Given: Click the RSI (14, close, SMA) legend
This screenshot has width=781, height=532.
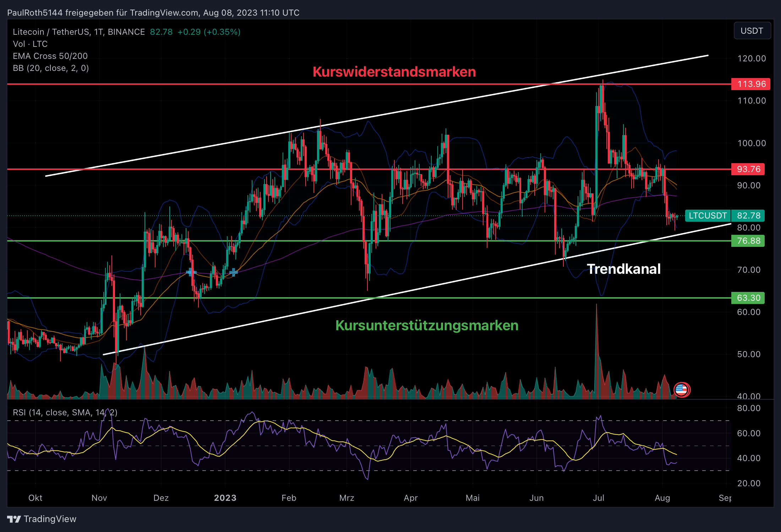Looking at the screenshot, I should [x=65, y=412].
